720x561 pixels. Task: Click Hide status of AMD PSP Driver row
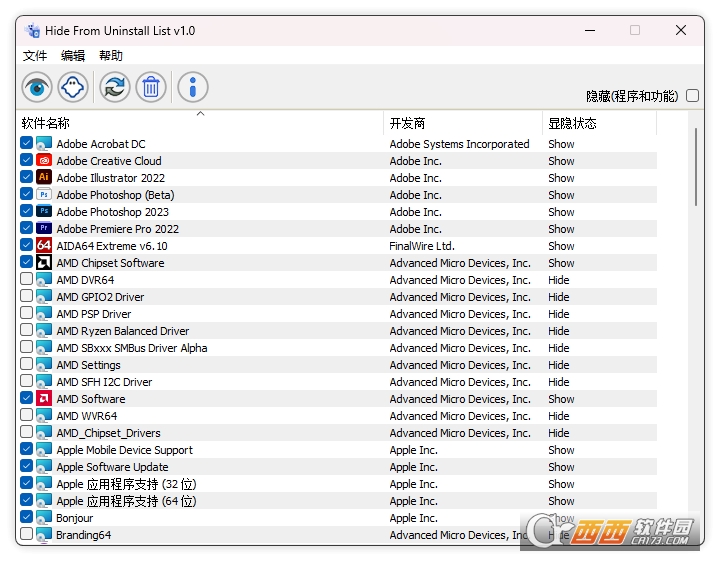click(559, 314)
